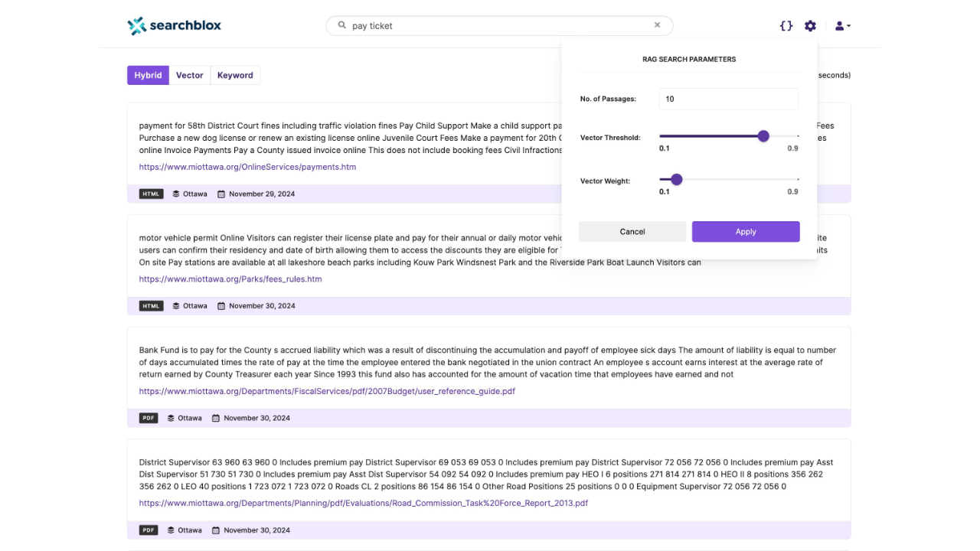
Task: Switch to the Keyword search tab
Action: click(235, 75)
